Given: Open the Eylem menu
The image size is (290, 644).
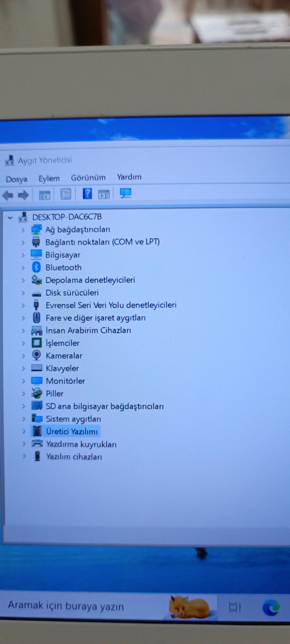Looking at the screenshot, I should pos(49,179).
